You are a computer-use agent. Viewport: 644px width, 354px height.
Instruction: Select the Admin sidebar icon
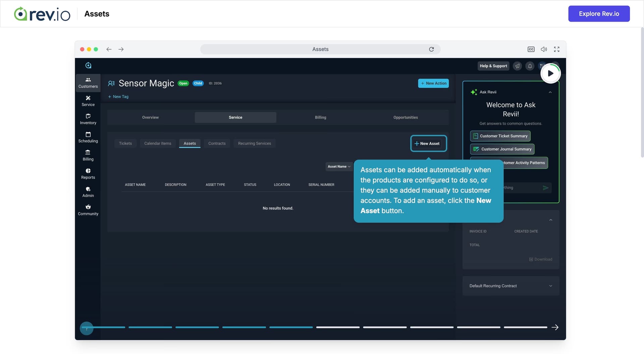[x=88, y=191]
